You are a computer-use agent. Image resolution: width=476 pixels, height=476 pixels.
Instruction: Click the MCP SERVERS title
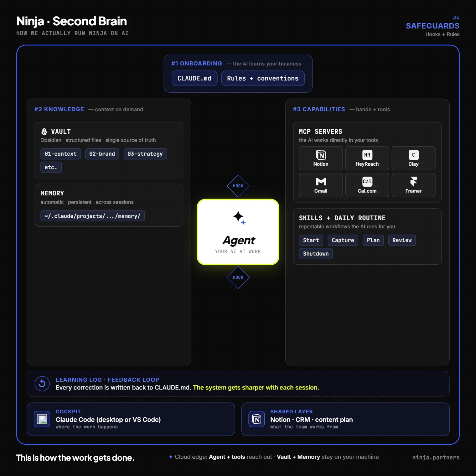320,132
